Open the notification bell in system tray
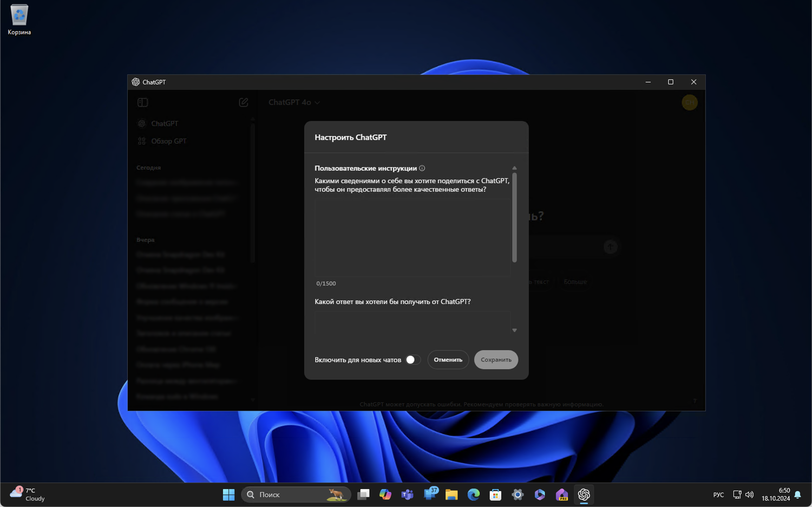This screenshot has height=507, width=812. (x=797, y=495)
